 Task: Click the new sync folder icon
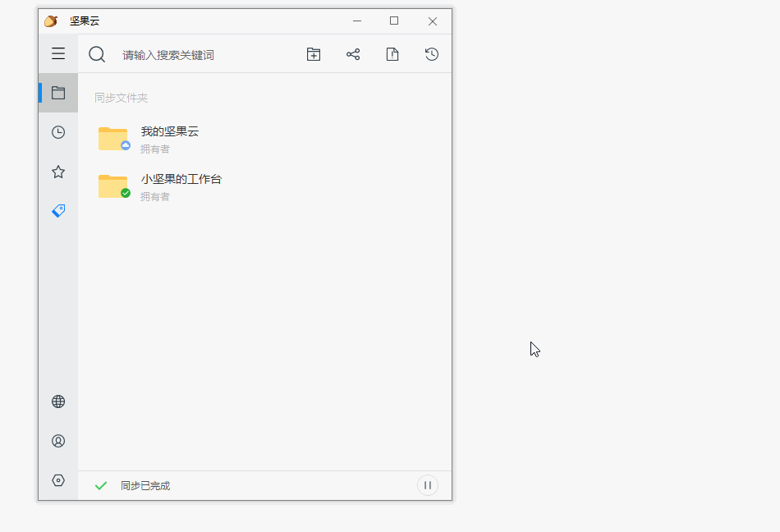(x=314, y=54)
